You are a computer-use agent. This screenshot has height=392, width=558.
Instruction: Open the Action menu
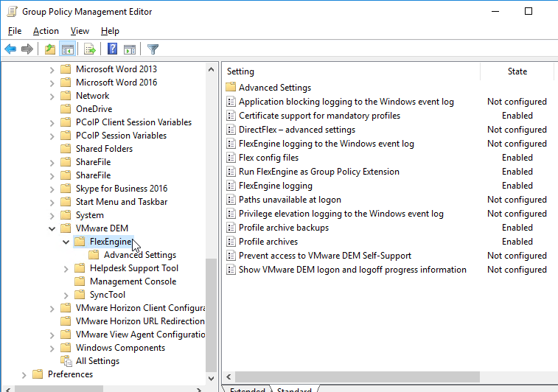pos(46,31)
